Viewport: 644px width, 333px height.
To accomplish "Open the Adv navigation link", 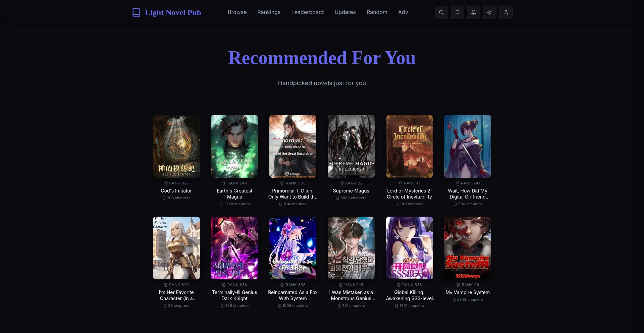I will (403, 12).
